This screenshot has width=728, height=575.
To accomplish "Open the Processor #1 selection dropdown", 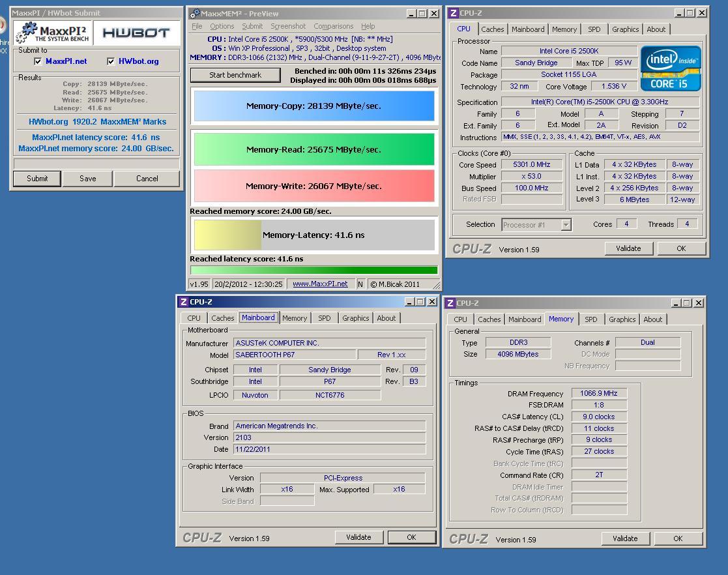I will coord(566,225).
